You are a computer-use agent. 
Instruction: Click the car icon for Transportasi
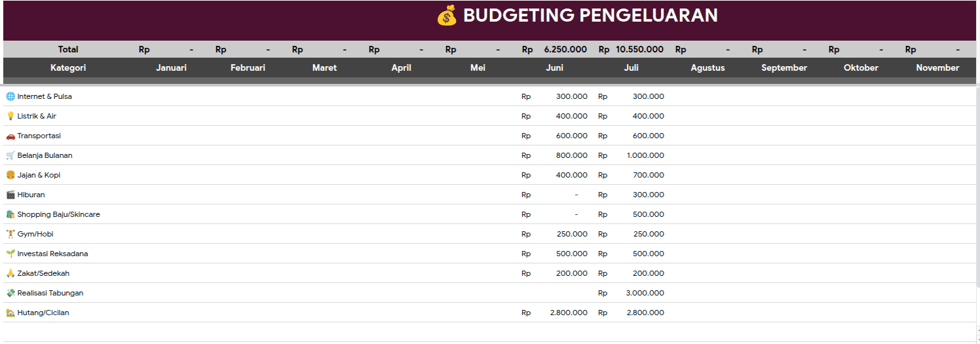(10, 136)
